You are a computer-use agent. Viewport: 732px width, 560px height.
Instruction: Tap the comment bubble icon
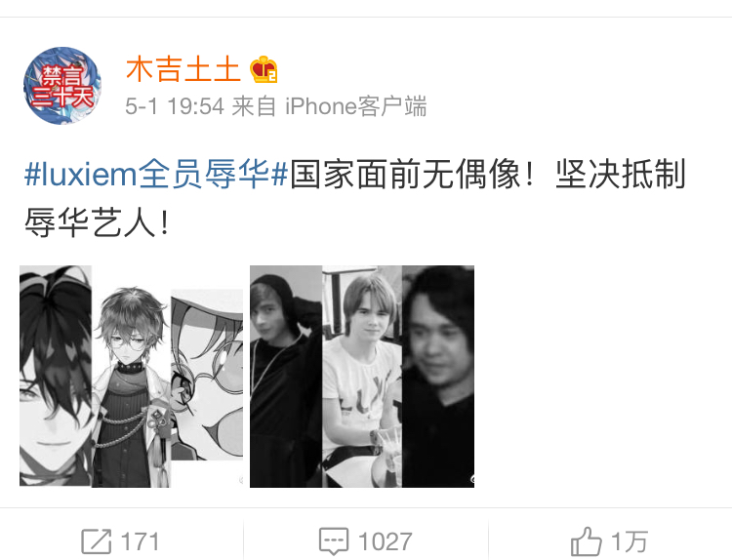point(334,541)
